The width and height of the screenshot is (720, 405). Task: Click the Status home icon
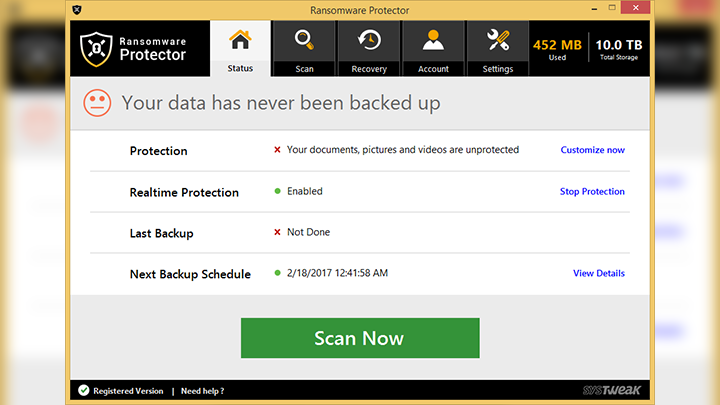coord(240,41)
